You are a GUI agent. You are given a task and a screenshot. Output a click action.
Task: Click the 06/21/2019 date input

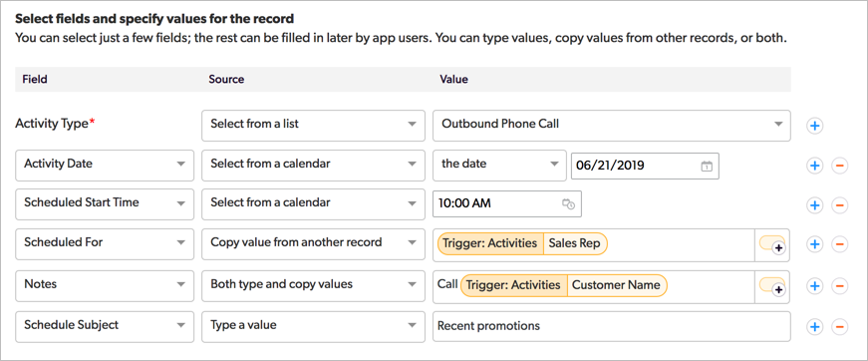click(645, 166)
